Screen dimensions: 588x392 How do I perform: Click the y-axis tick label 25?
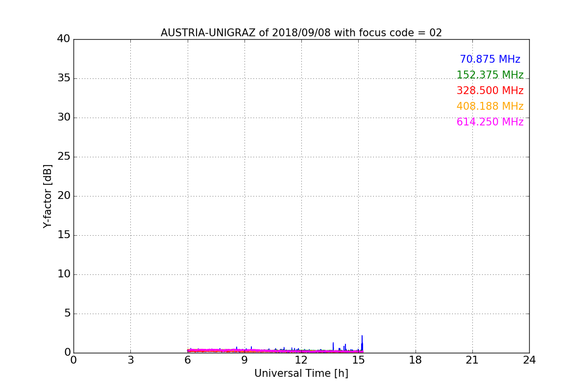(x=64, y=157)
